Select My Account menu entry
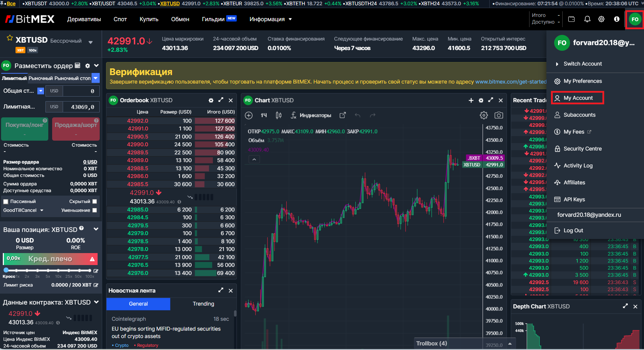This screenshot has width=644, height=350. [x=578, y=98]
